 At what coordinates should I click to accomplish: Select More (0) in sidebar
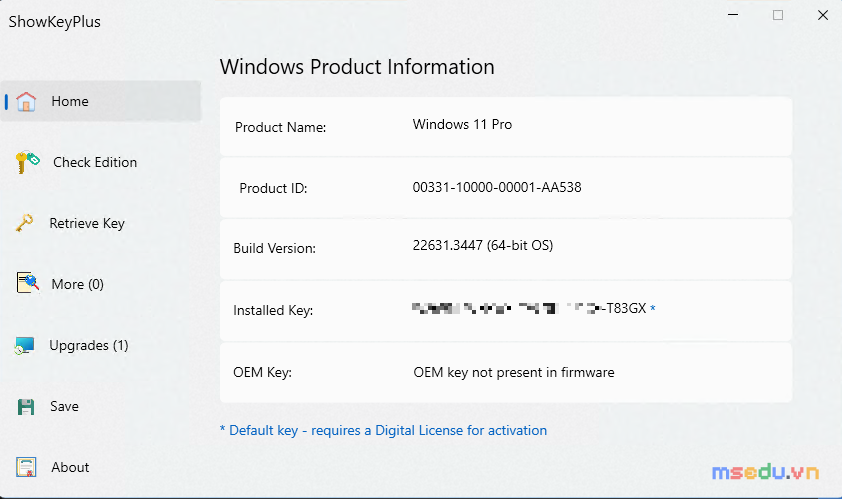(x=77, y=284)
